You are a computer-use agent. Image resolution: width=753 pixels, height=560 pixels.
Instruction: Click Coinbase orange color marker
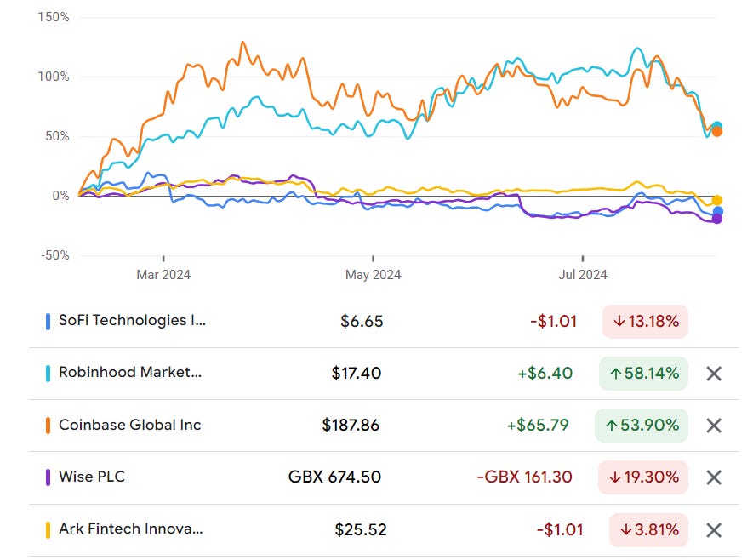[48, 426]
